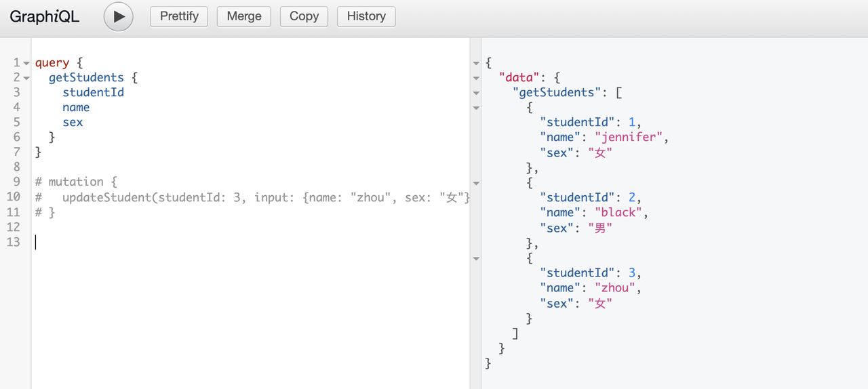Collapse the black student object in results
This screenshot has width=868, height=389.
click(x=476, y=183)
